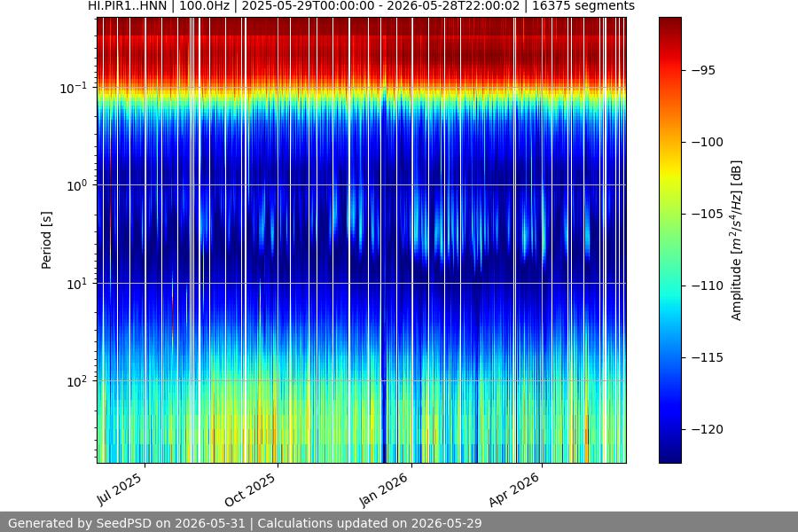The height and width of the screenshot is (532, 798).
Task: Click the 10⁰ tick label on the period axis
Action: (x=77, y=186)
